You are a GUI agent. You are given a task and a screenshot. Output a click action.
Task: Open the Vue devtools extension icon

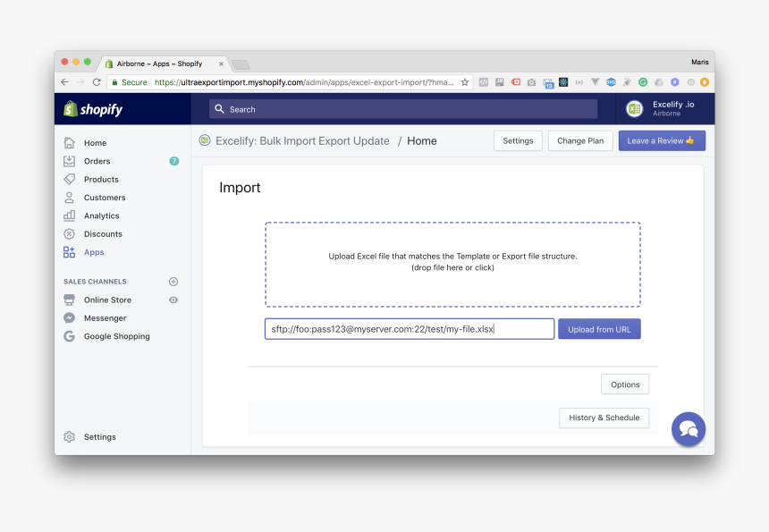pos(595,82)
